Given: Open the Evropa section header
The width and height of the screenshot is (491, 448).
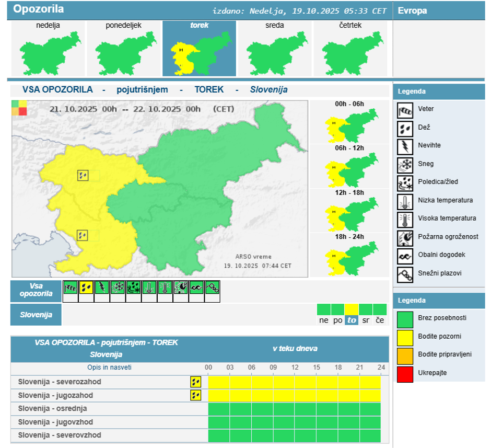Looking at the screenshot, I should click(413, 10).
